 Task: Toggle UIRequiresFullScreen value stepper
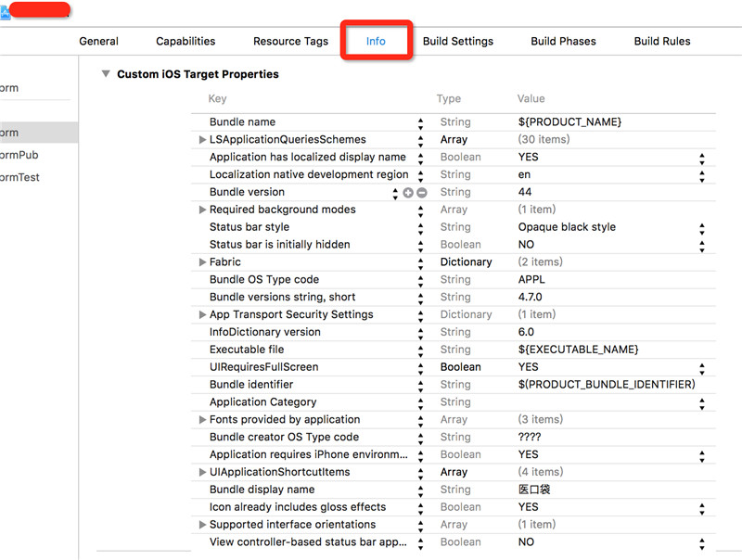click(701, 368)
